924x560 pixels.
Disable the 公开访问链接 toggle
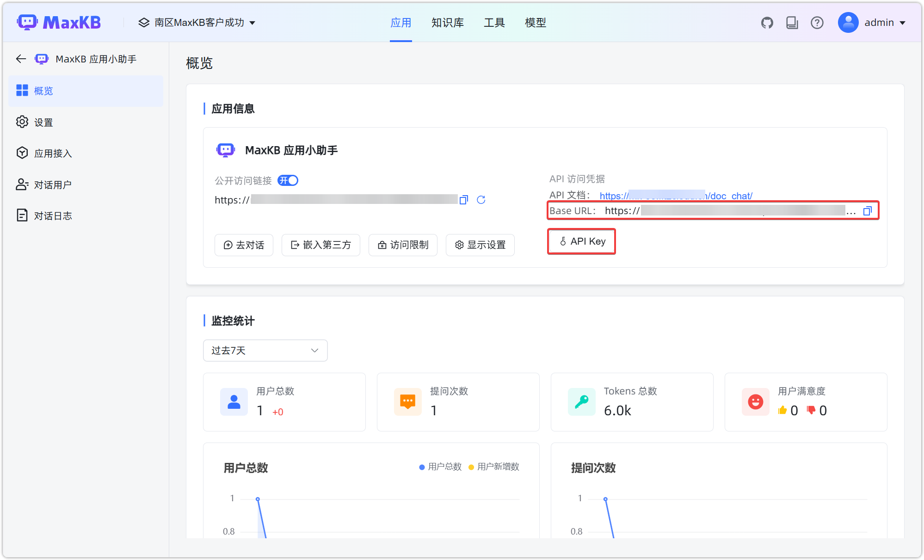click(x=288, y=180)
